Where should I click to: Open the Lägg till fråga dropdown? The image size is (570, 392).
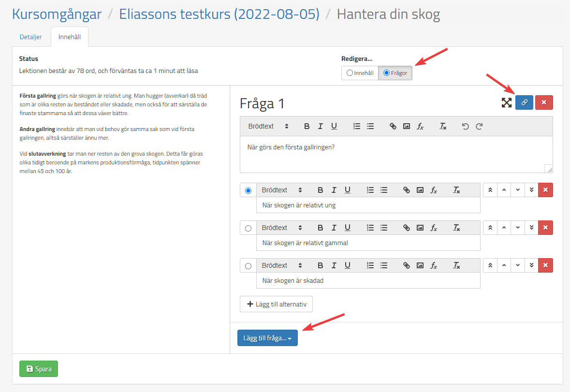click(x=267, y=338)
